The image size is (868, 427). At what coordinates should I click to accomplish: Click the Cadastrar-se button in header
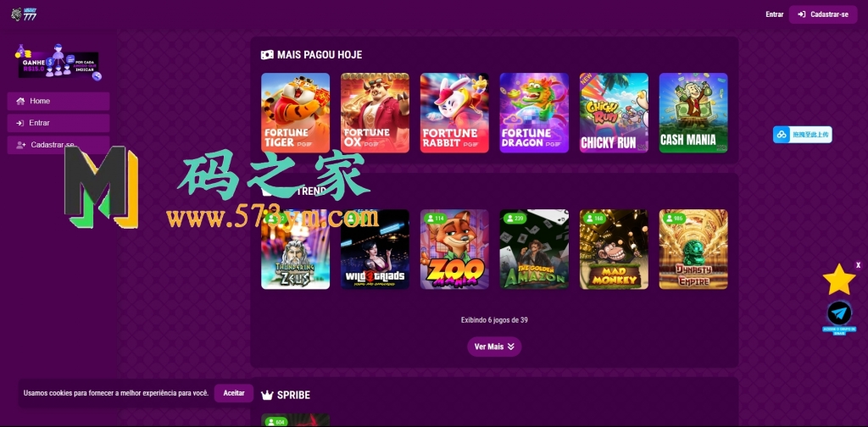(823, 14)
